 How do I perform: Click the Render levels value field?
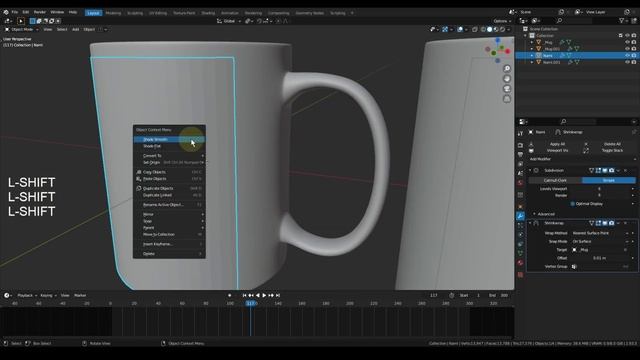tap(600, 196)
